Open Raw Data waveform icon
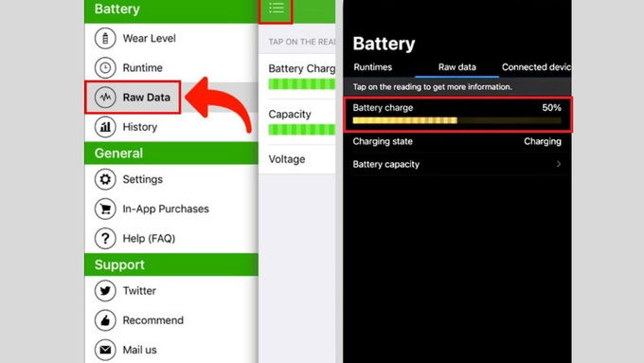This screenshot has width=644, height=363. pyautogui.click(x=105, y=98)
